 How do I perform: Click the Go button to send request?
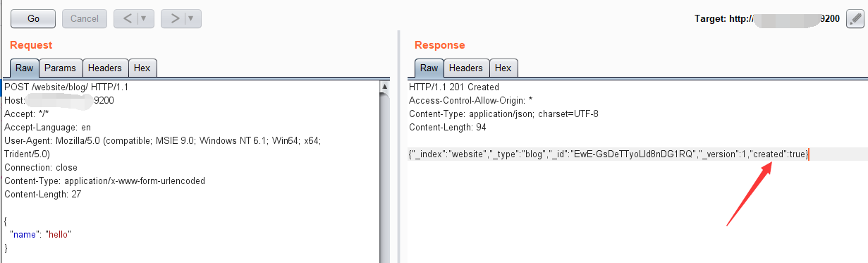click(x=33, y=19)
